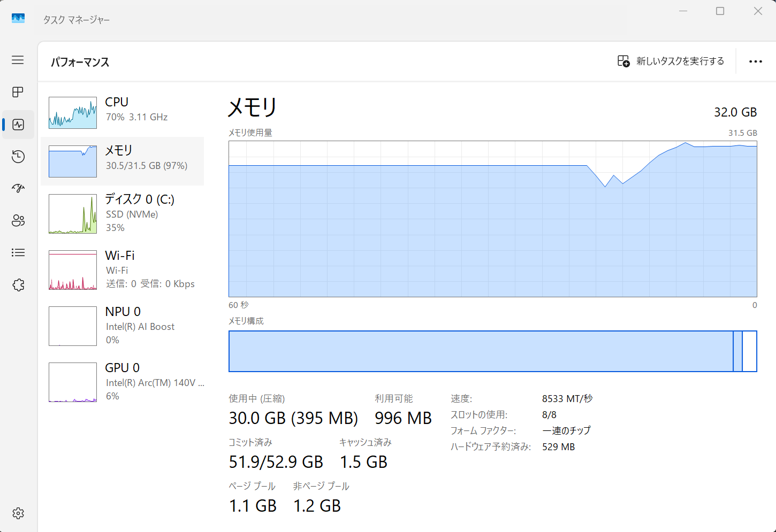This screenshot has height=532, width=776.
Task: Click the メモリ構成 label
Action: 246,321
